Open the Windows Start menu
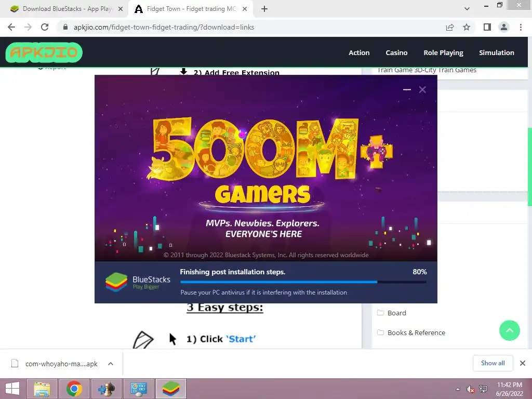 12,389
